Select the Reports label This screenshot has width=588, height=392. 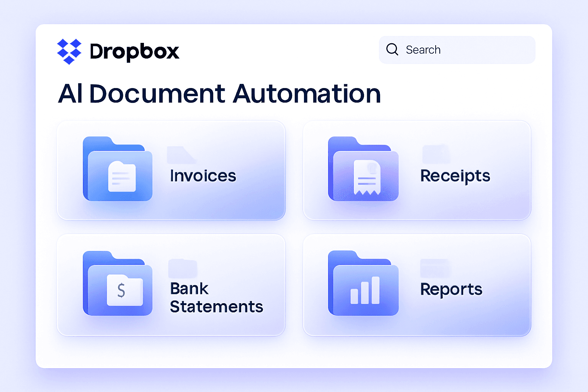(451, 290)
